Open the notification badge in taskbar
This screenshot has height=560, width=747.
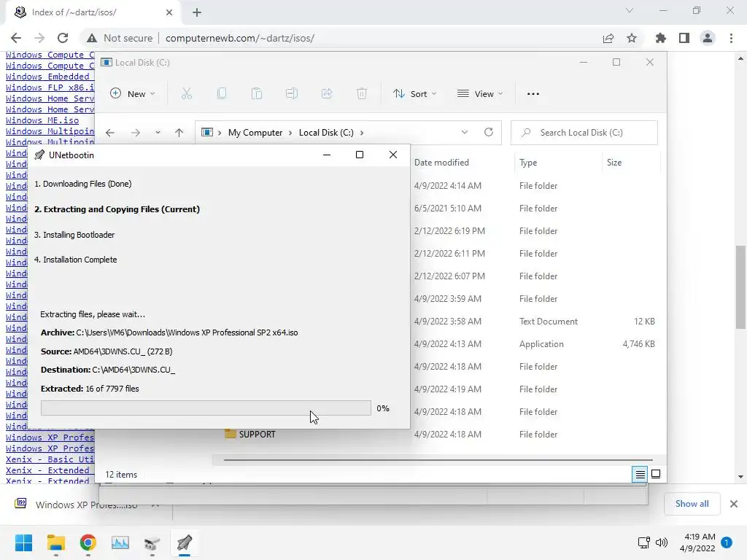click(x=727, y=542)
